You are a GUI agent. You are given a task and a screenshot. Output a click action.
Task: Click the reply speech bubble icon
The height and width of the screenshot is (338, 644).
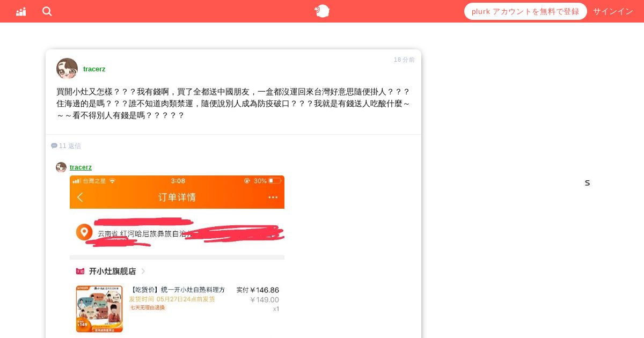coord(54,146)
